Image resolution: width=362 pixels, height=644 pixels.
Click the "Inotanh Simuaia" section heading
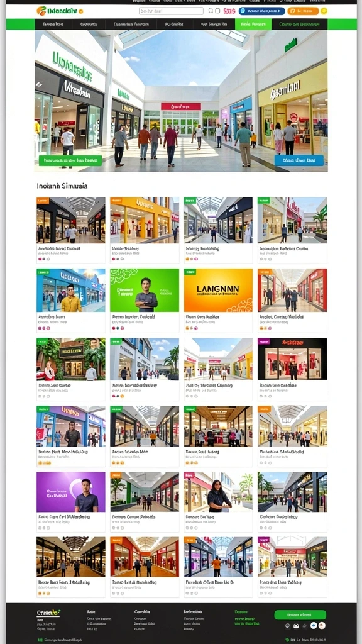point(62,186)
